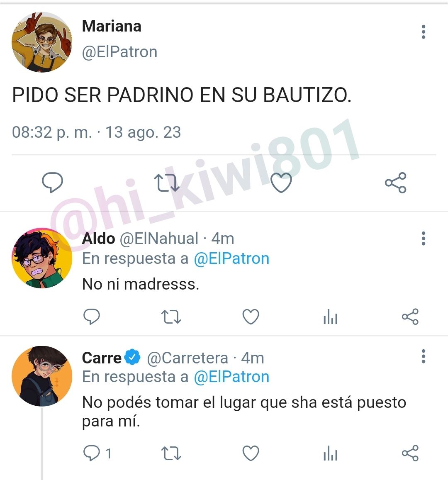Reply to Mariana's main tweet
The height and width of the screenshot is (480, 448).
coord(52,183)
